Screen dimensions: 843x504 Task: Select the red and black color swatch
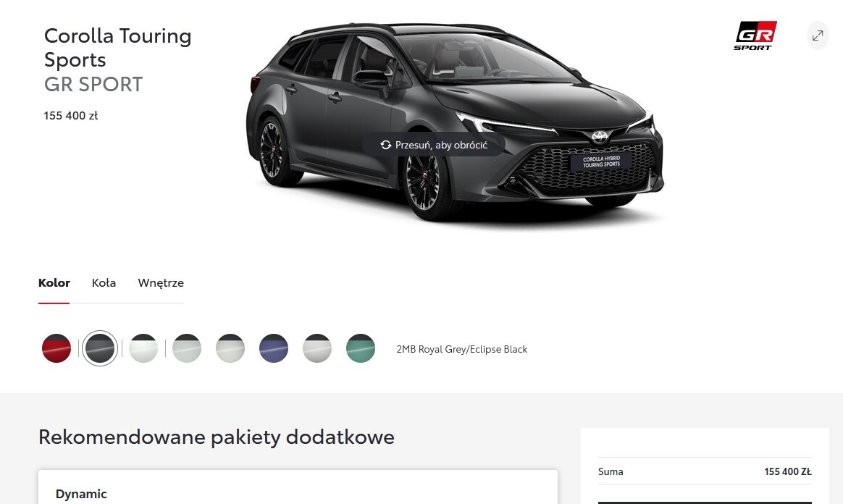coord(56,348)
